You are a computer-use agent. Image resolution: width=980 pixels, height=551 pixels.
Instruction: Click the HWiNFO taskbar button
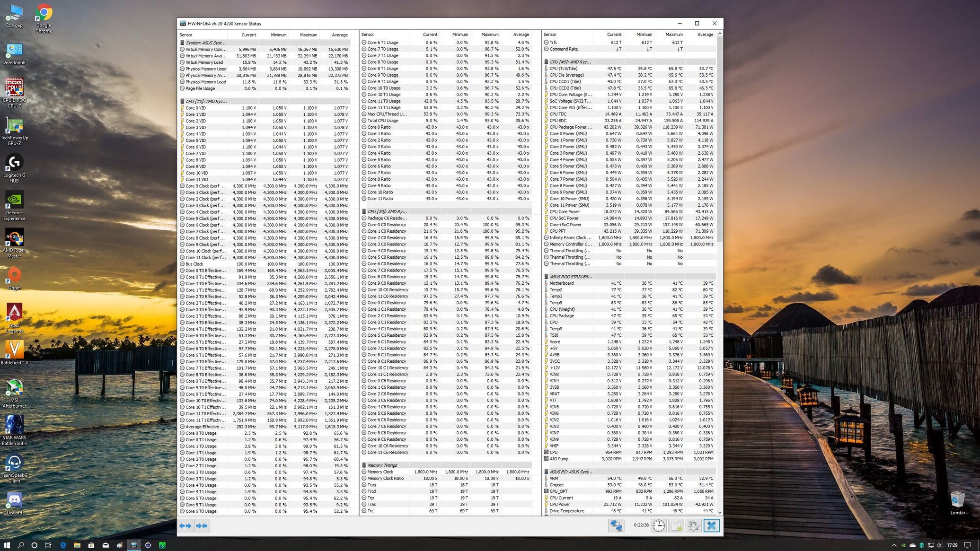point(134,545)
